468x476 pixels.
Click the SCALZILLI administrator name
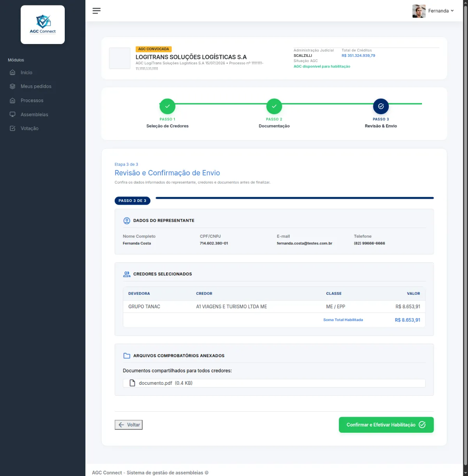coord(303,56)
